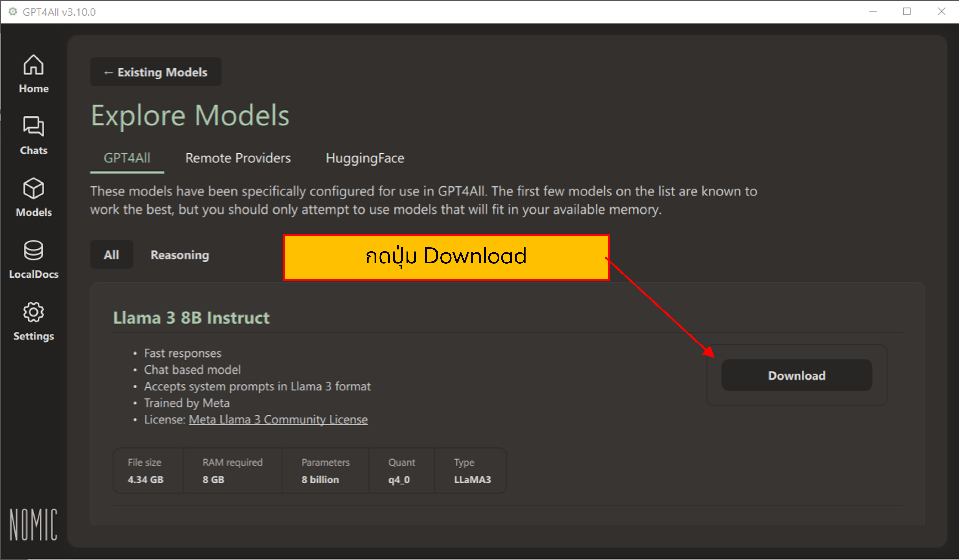The image size is (959, 560).
Task: Open LocalDocs from the sidebar
Action: (34, 259)
